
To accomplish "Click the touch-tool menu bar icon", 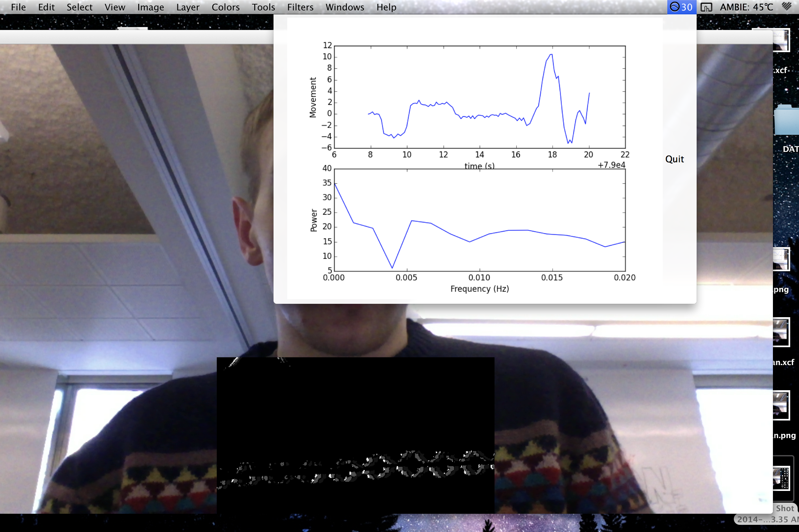I will 706,7.
